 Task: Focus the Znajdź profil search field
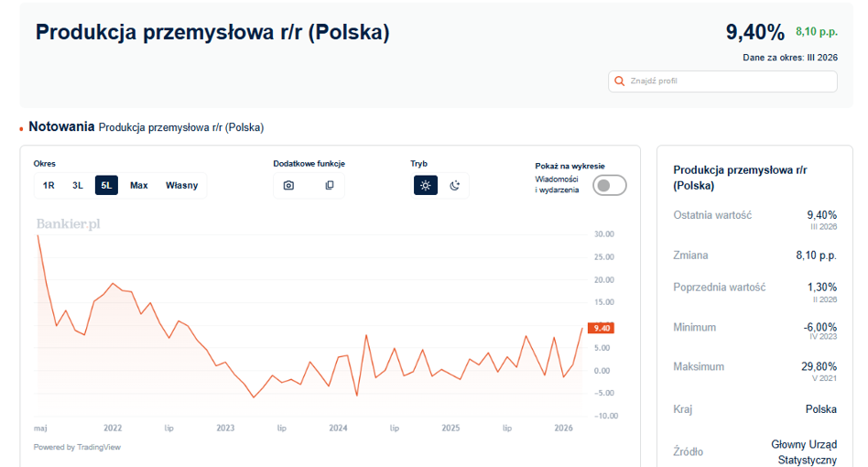(x=722, y=81)
